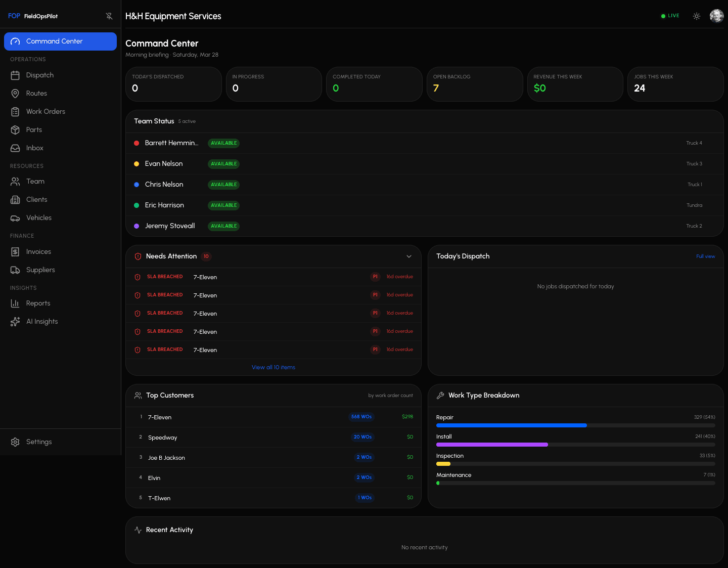Open Work Orders in the sidebar
The image size is (728, 568).
coord(45,112)
